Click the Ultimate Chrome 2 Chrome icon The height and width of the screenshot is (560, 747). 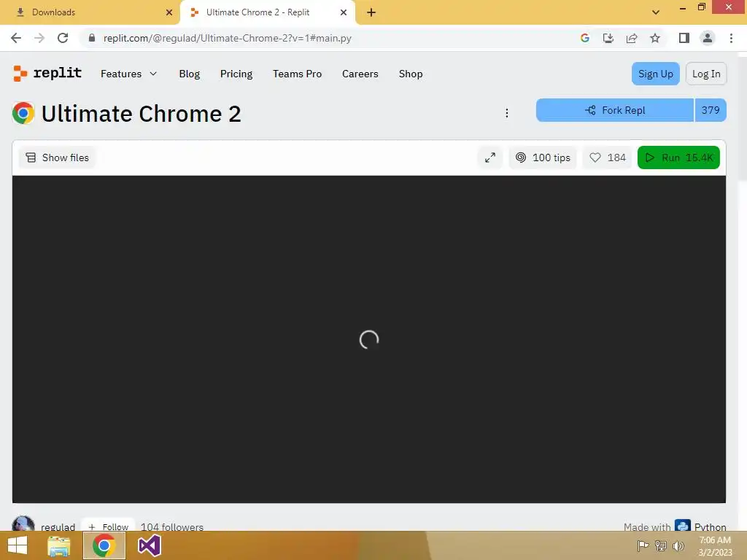pos(23,113)
